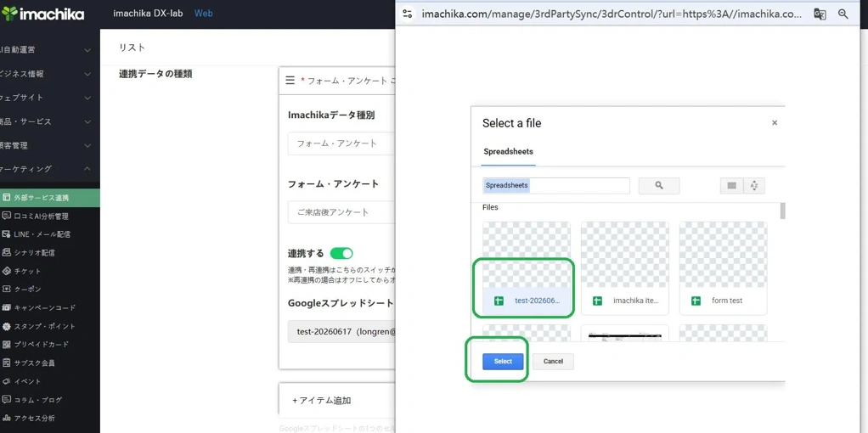Click the Cancel button in file picker

(553, 362)
